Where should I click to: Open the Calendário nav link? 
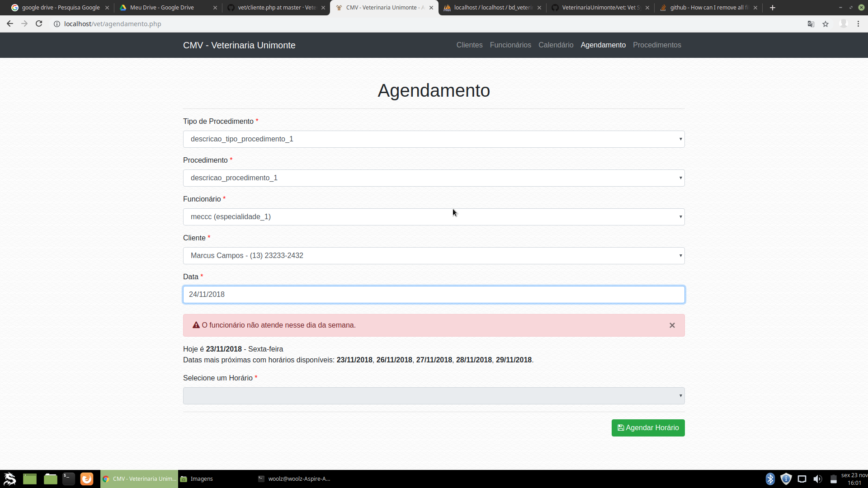556,45
